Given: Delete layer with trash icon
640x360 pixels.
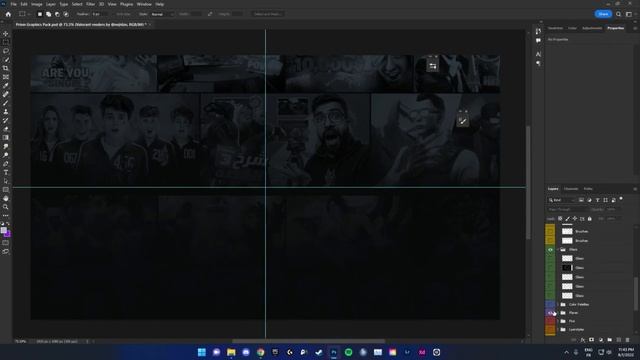Looking at the screenshot, I should click(x=627, y=340).
